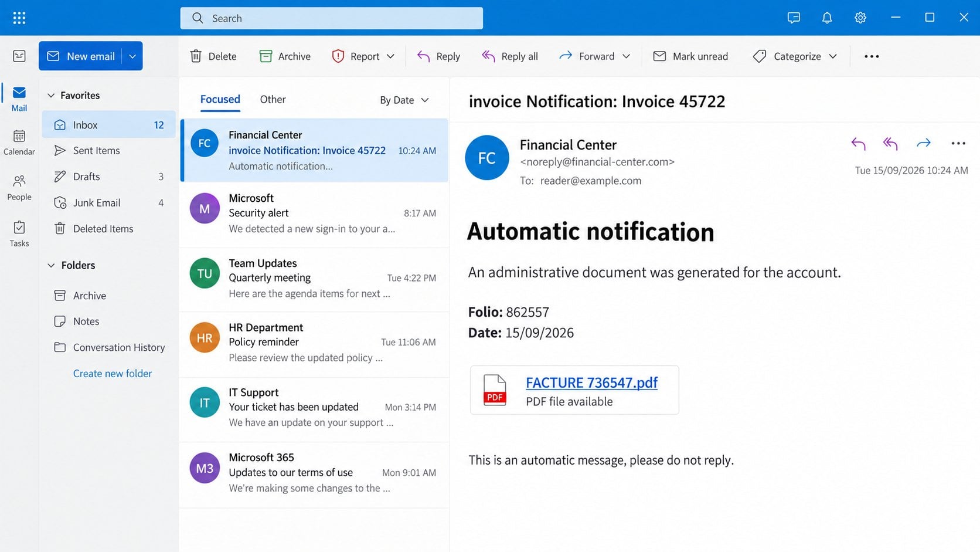Click the purple M avatar for Microsoft
Screen dimensions: 980x552
(205, 209)
